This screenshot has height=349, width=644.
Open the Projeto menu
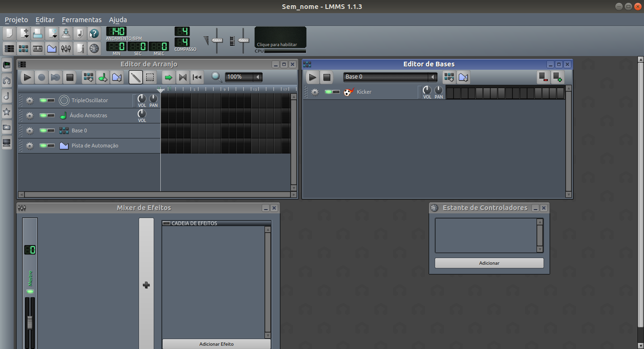click(x=16, y=20)
